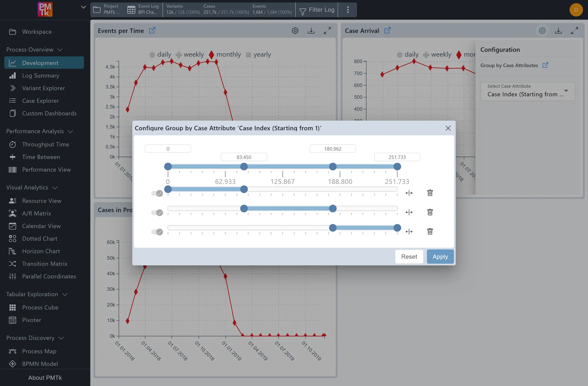Delete the third range group with trash icon

point(430,231)
